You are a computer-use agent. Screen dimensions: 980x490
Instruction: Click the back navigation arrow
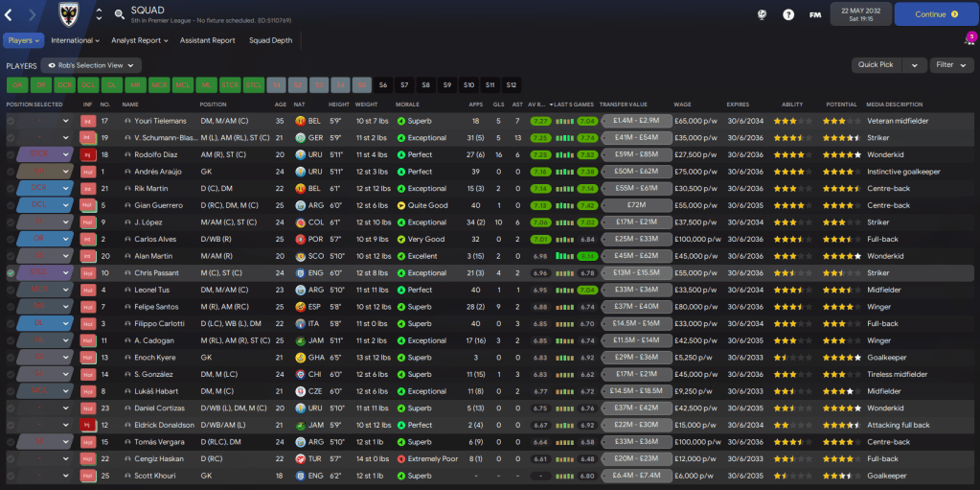click(x=11, y=14)
